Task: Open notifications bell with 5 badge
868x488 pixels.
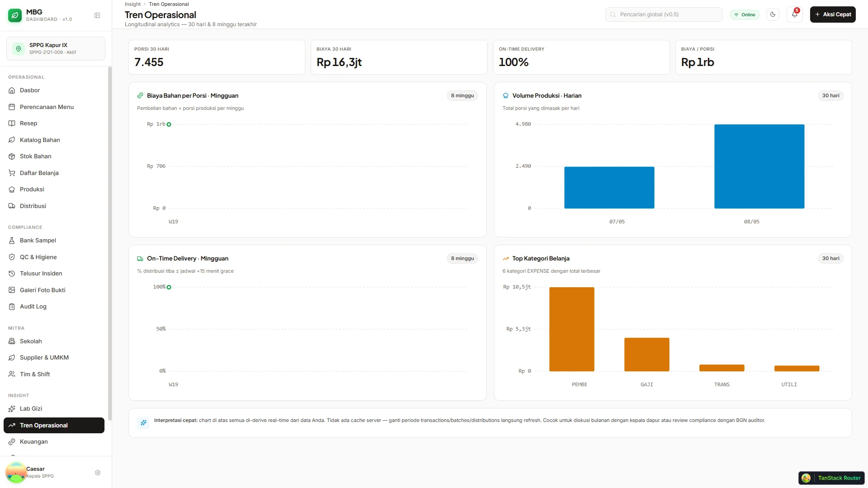Action: click(795, 14)
